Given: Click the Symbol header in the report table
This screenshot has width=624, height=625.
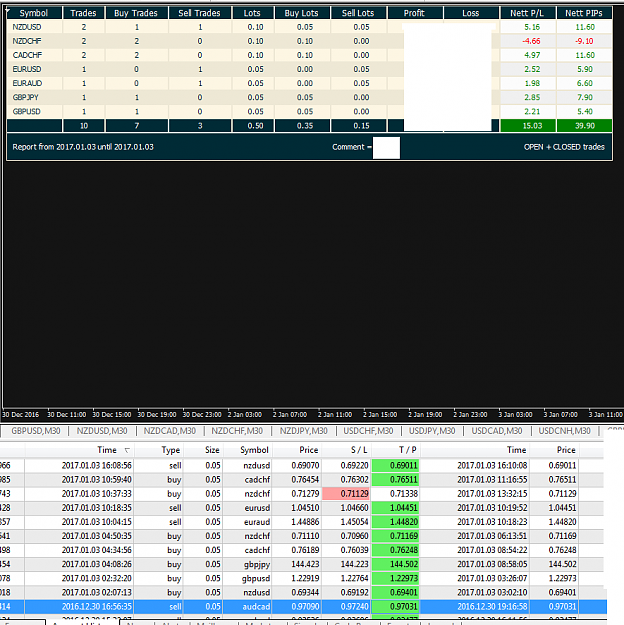Looking at the screenshot, I should point(34,13).
